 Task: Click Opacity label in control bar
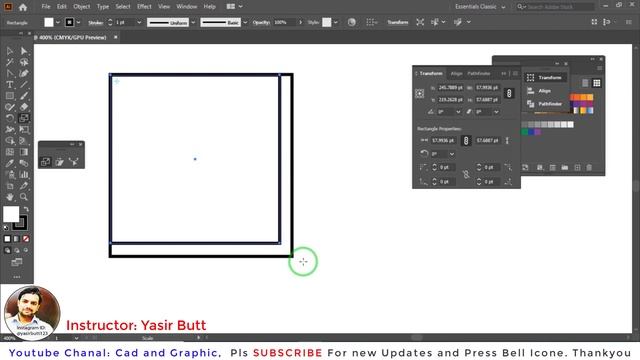(x=261, y=22)
